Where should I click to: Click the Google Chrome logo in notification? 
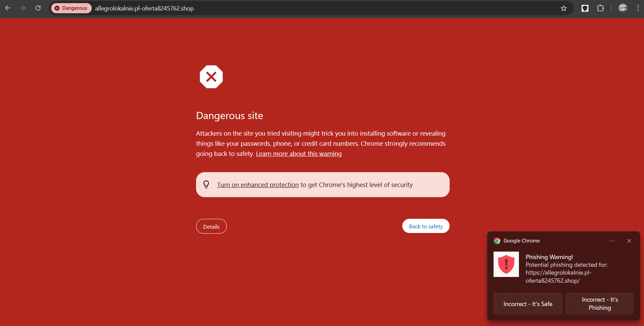[x=497, y=241]
